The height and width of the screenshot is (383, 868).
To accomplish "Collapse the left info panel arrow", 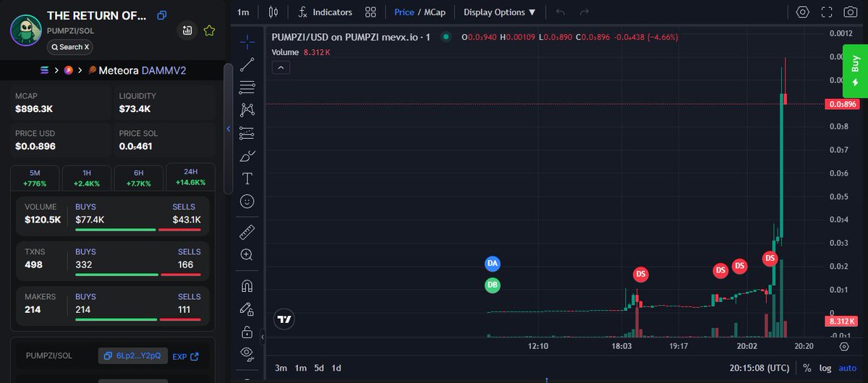I will click(x=229, y=129).
